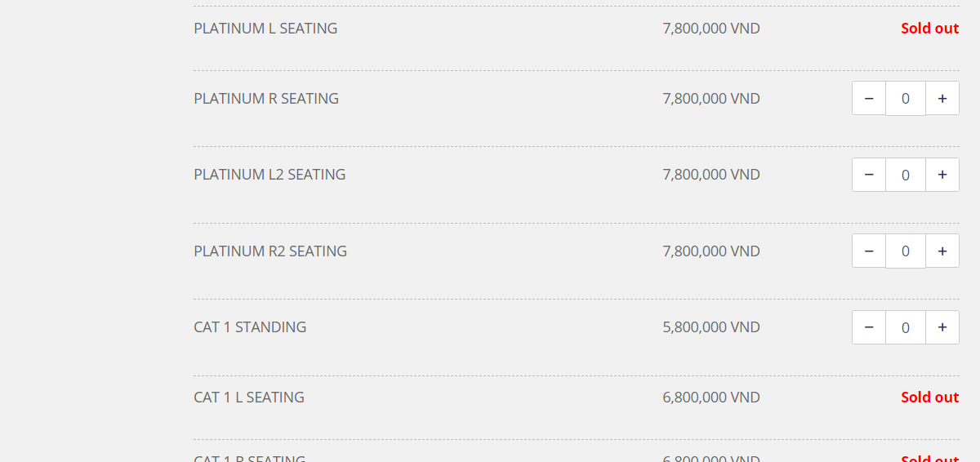
Task: Remove one PLATINUM L2 SEATING ticket
Action: tap(869, 175)
